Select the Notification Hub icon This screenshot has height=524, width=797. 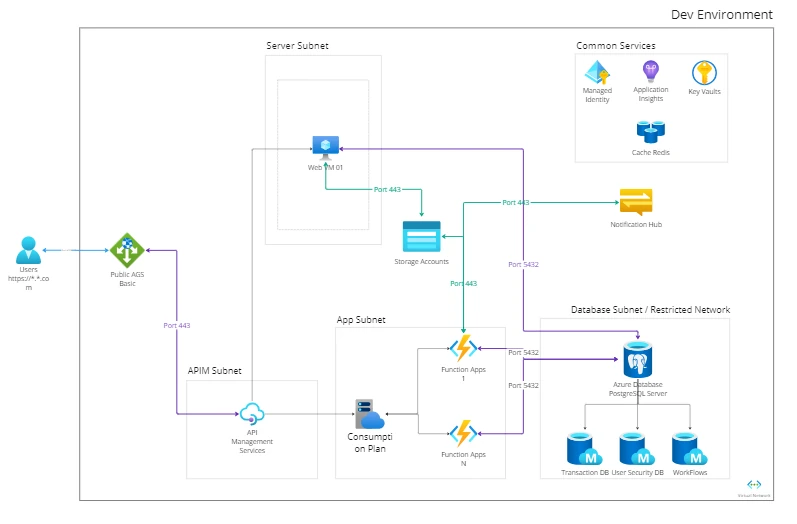[x=636, y=202]
